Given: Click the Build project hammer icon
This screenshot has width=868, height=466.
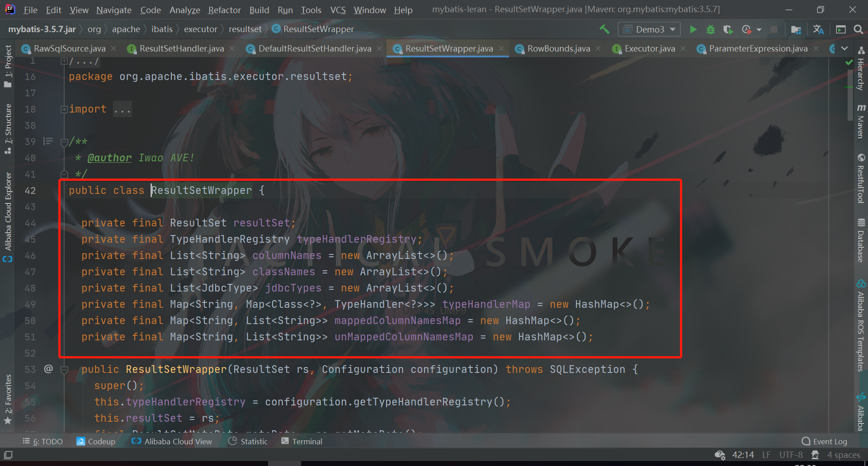Looking at the screenshot, I should click(x=604, y=29).
